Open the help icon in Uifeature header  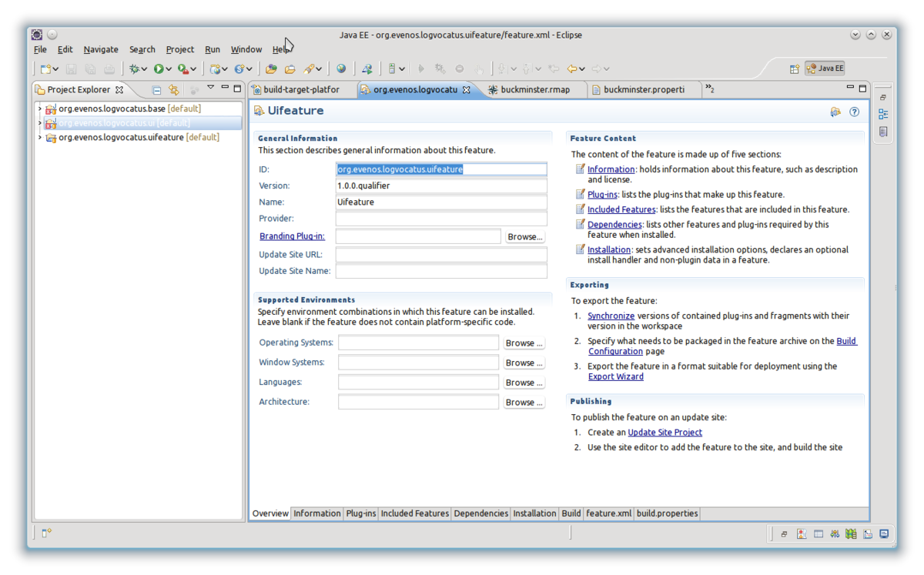pyautogui.click(x=854, y=112)
